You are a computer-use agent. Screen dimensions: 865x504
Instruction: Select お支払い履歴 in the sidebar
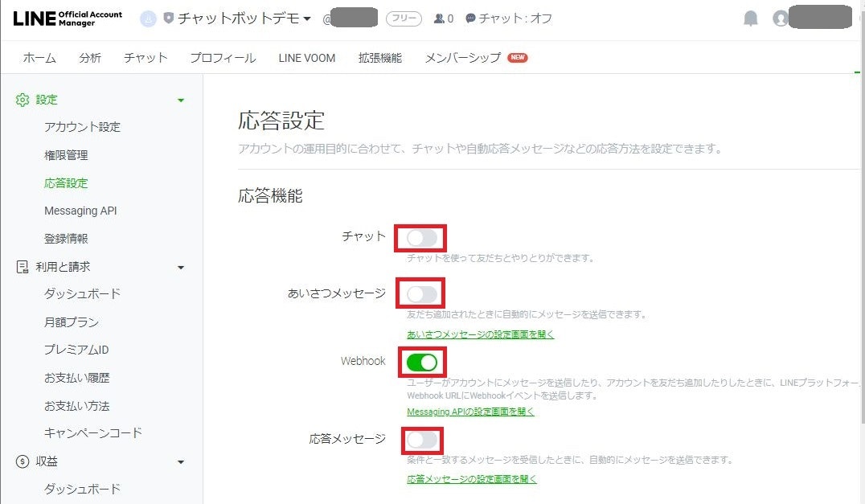(x=77, y=378)
